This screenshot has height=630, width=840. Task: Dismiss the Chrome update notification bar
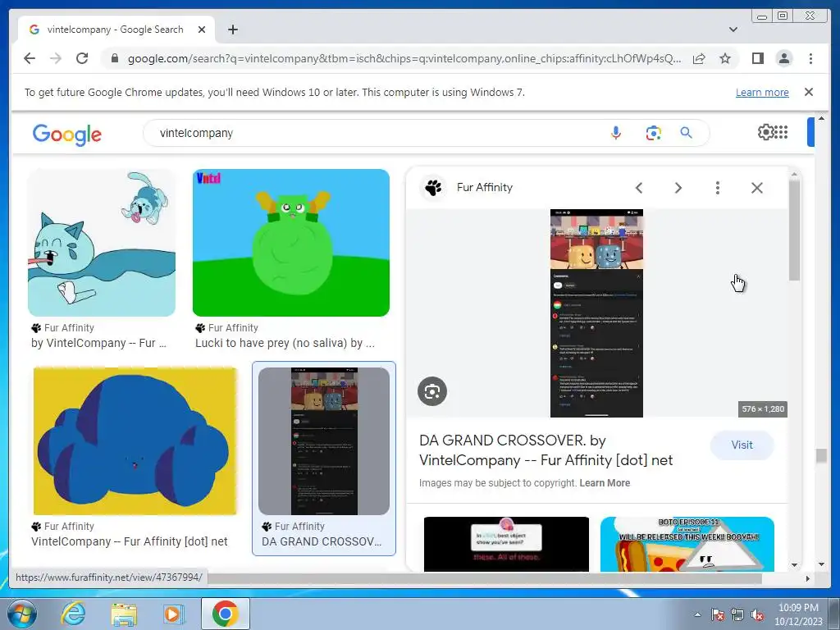point(808,92)
